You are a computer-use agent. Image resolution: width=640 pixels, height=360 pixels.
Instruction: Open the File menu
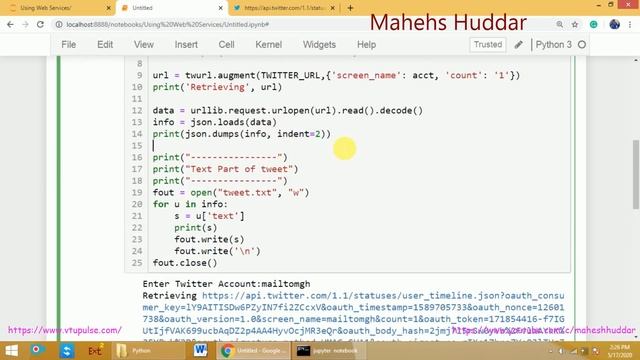click(69, 44)
